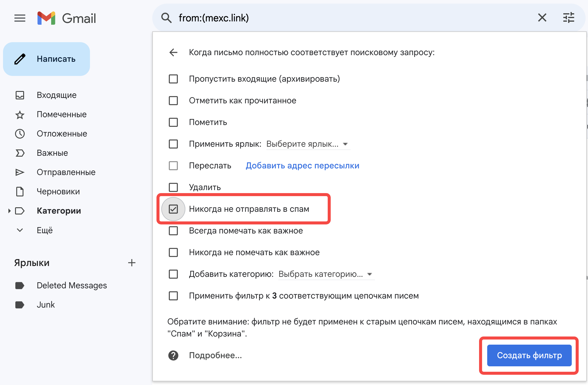This screenshot has height=385, width=588.
Task: Open "Выбрать категорию..." dropdown
Action: [x=325, y=274]
